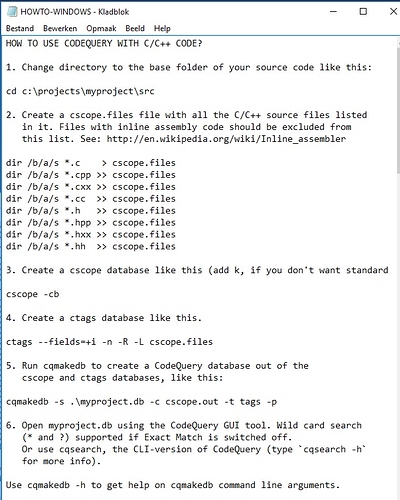Open the Beeld menu

pos(135,28)
